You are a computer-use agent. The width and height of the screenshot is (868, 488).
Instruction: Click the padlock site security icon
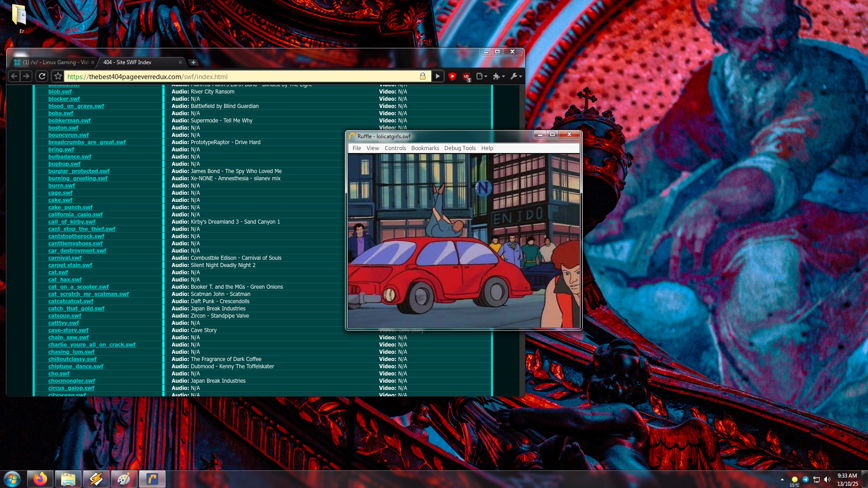423,76
